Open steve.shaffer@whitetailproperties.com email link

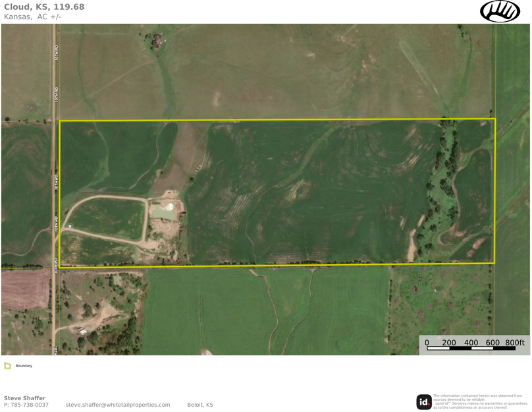[118, 405]
